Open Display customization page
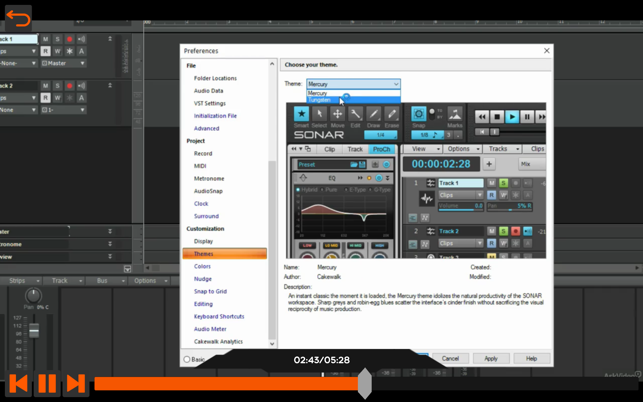 point(203,241)
